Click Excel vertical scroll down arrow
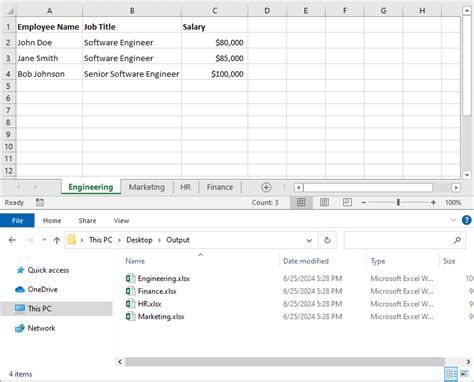474x382 pixels. pos(467,175)
